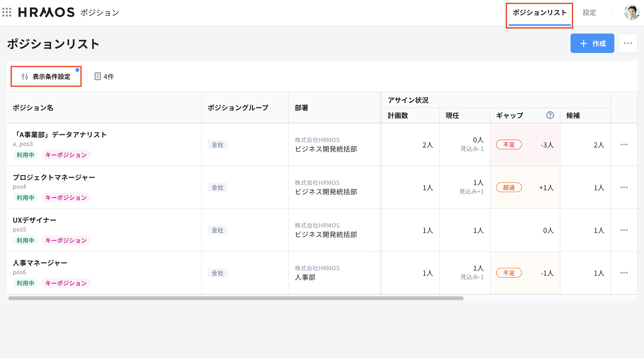Open row actions for 人事マネージャー
Screen dimensions: 644x358
pyautogui.click(x=624, y=273)
